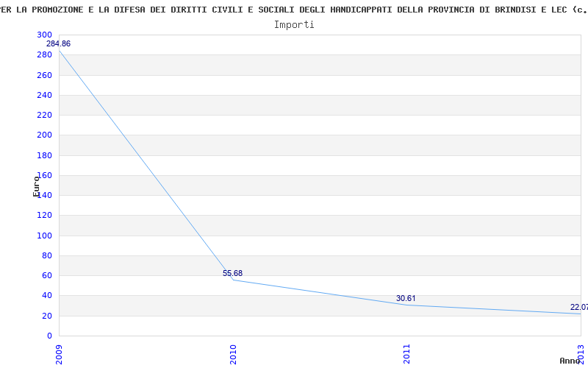This screenshot has width=588, height=368.
Task: Click the 100 y-axis tick label
Action: [x=44, y=236]
